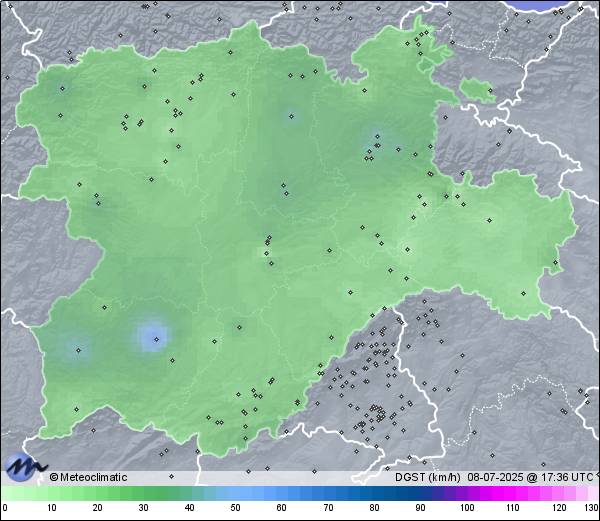Click legend value 130

pos(591,508)
